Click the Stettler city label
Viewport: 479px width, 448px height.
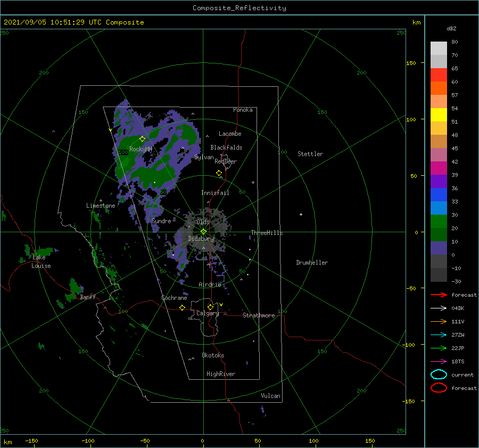click(310, 154)
